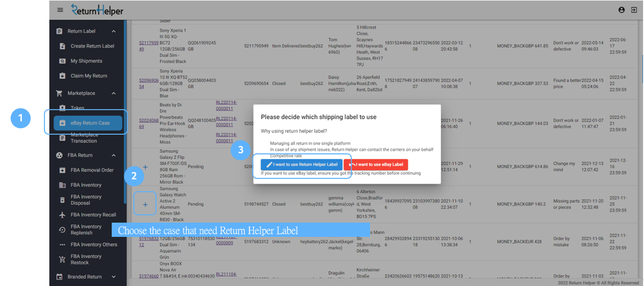Click the heybattery262 seller cell

[x=314, y=242]
